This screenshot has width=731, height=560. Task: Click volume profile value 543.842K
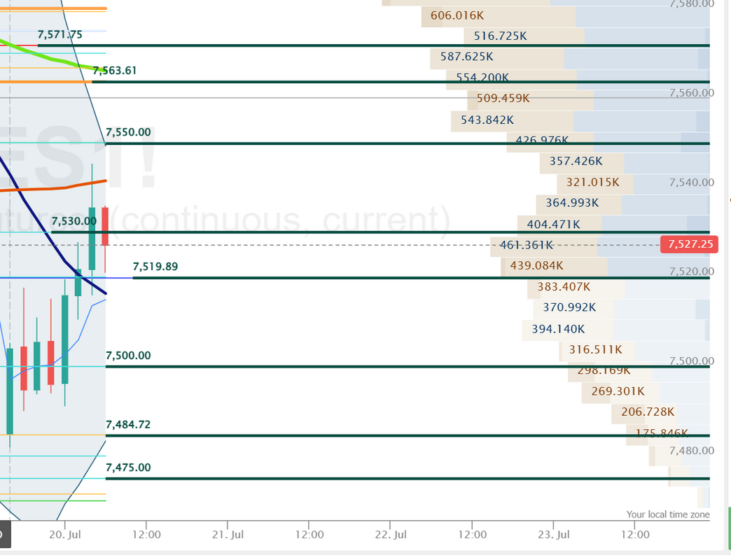[487, 120]
